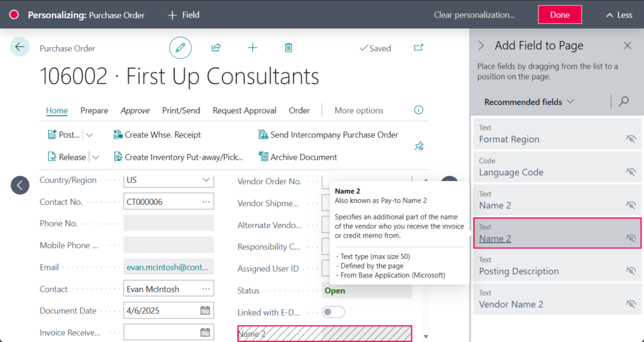Click the search magnifier in field panel
644x342 pixels.
[x=623, y=101]
